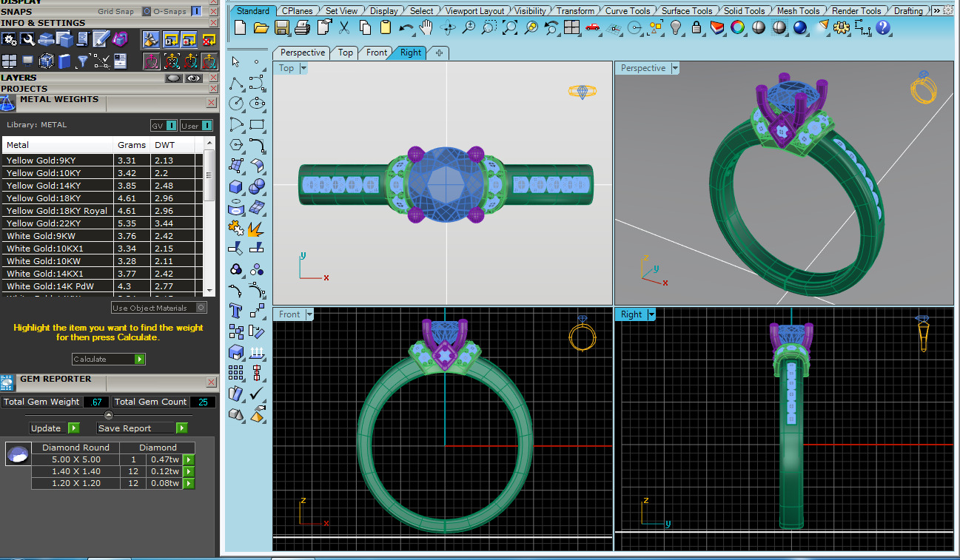Viewport: 960px width, 560px height.
Task: Toggle the Layers eye visibility icon
Action: tap(194, 78)
